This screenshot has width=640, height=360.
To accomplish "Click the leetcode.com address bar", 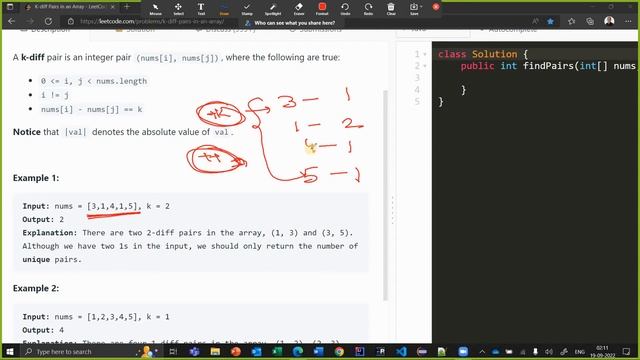I will (x=152, y=21).
